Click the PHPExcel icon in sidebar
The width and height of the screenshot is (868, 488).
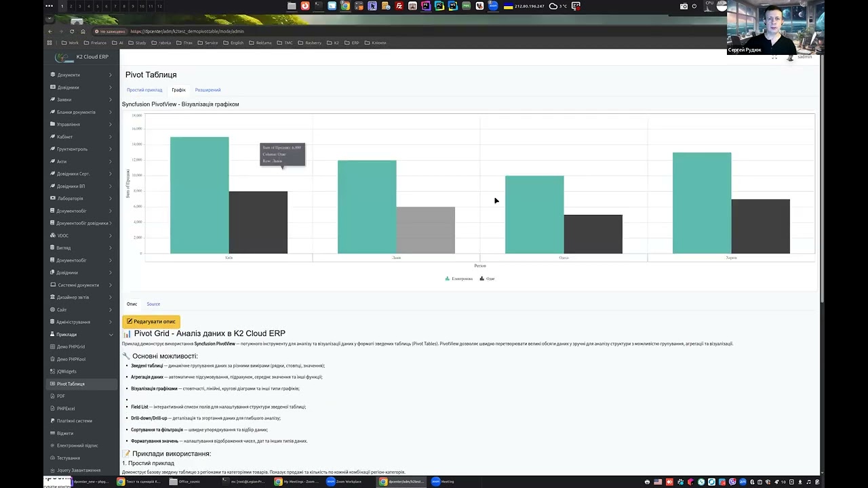[53, 409]
